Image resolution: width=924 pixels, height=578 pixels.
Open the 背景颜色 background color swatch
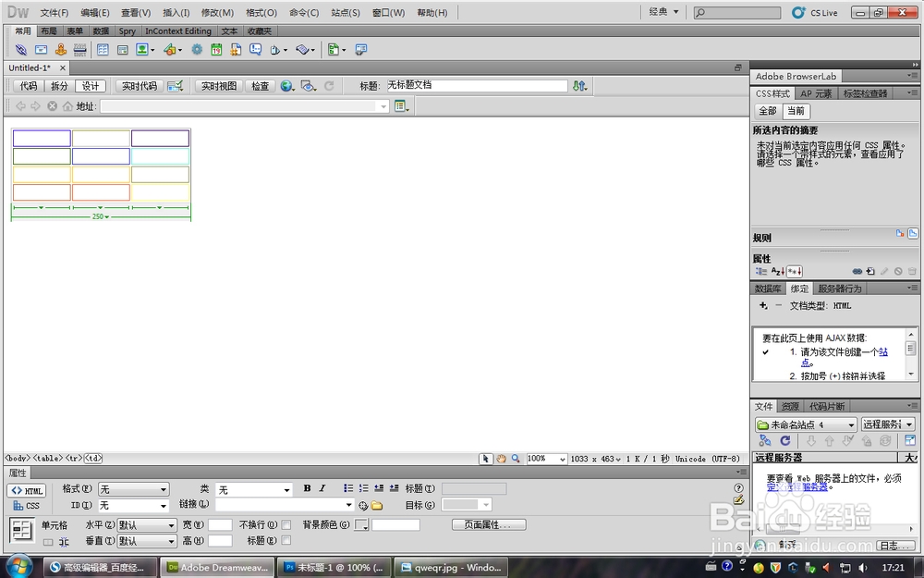360,525
